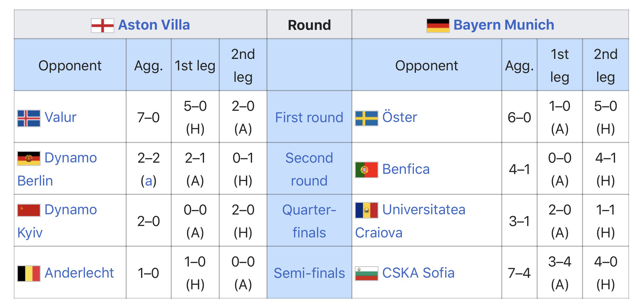Click the England flag beside Aston Villa

tap(102, 25)
